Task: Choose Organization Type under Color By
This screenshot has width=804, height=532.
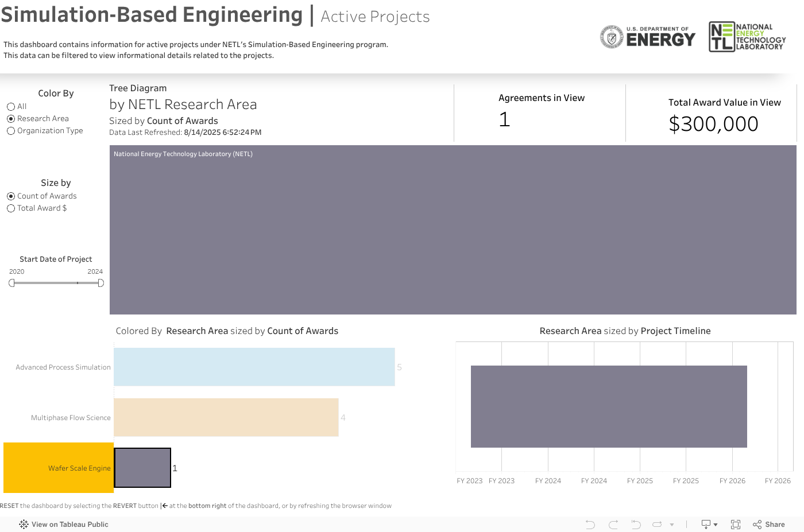Action: click(11, 131)
